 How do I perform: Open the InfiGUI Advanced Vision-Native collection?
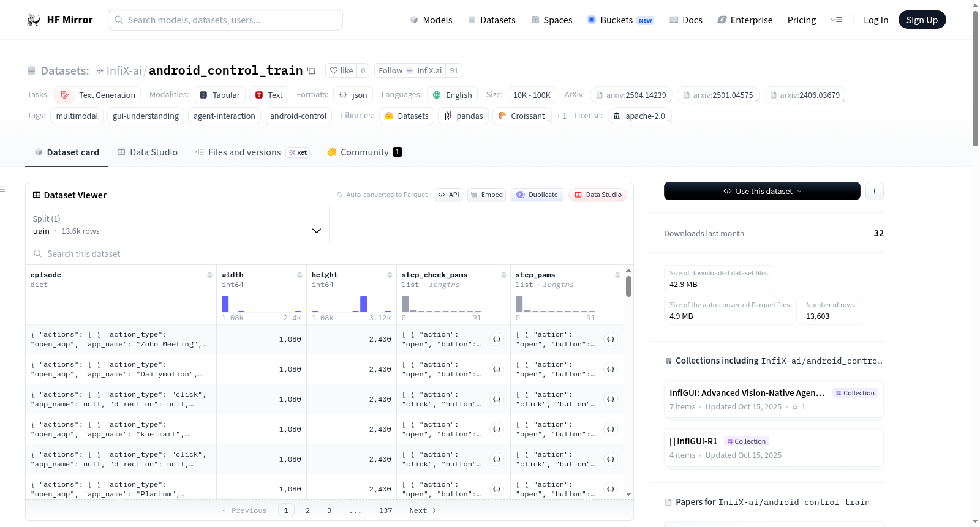tap(774, 399)
